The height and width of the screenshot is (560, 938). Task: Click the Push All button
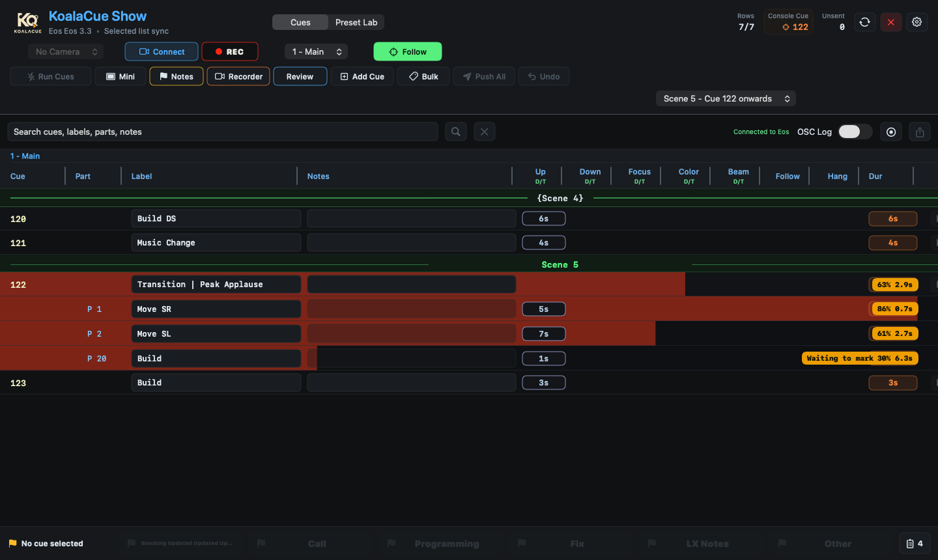pos(484,76)
